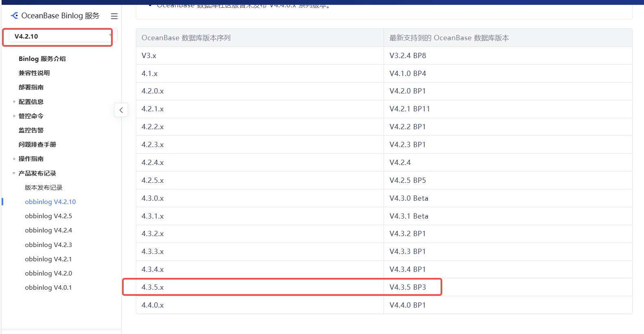Go to 兼容性说明 page
The width and height of the screenshot is (644, 334).
coord(34,73)
